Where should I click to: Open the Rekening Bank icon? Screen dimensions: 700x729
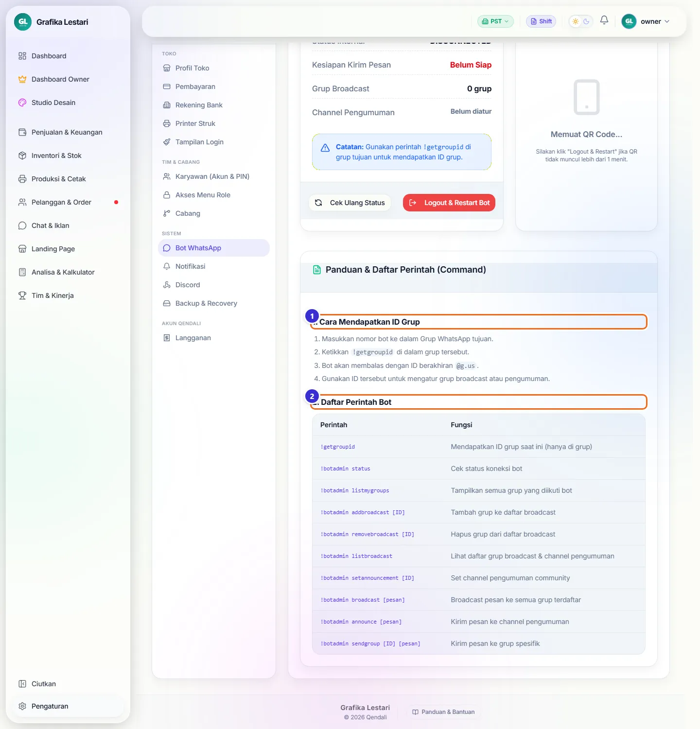click(x=167, y=105)
